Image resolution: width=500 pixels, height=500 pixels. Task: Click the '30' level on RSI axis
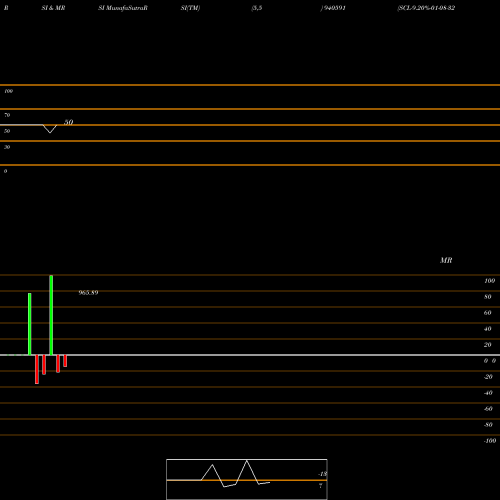7,147
